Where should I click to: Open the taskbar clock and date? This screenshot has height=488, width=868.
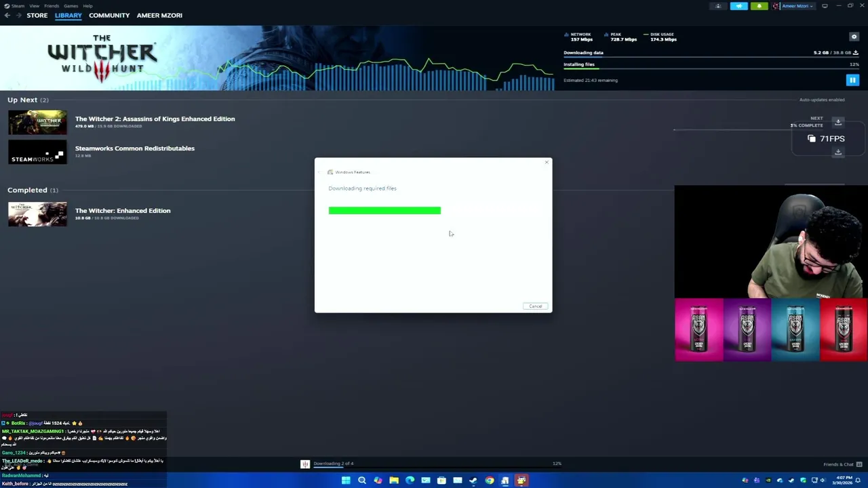point(844,481)
